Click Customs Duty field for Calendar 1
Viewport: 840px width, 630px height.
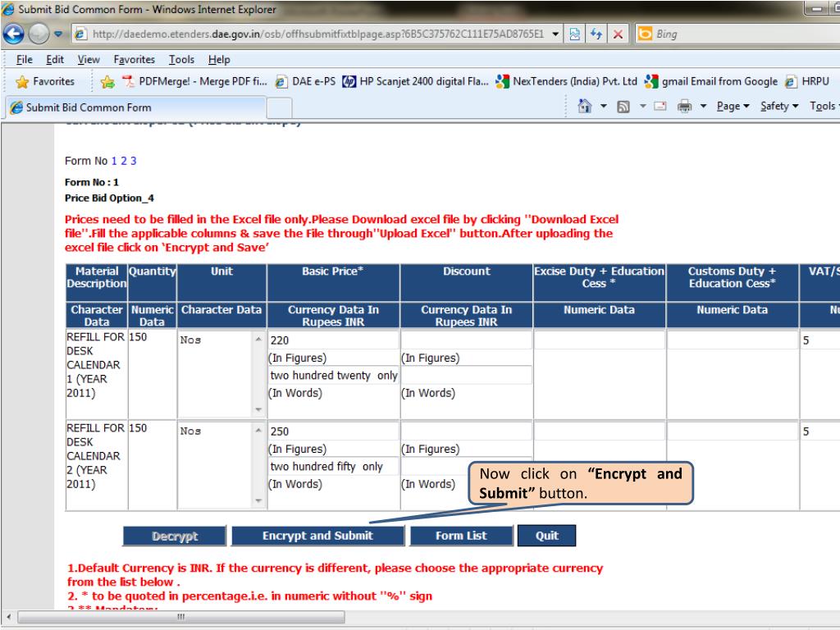click(732, 340)
